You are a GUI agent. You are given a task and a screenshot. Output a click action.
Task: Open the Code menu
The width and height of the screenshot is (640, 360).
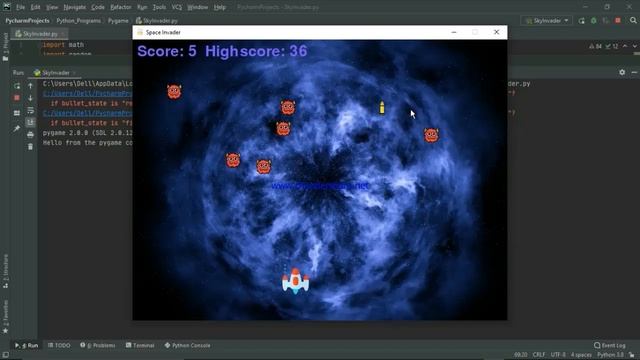click(x=98, y=7)
